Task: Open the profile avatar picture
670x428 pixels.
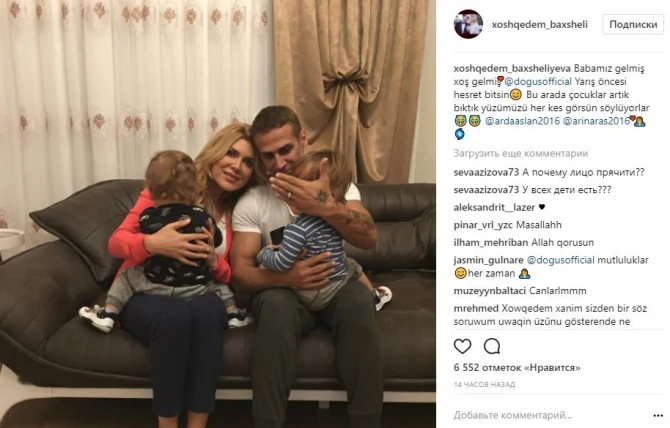Action: [468, 24]
